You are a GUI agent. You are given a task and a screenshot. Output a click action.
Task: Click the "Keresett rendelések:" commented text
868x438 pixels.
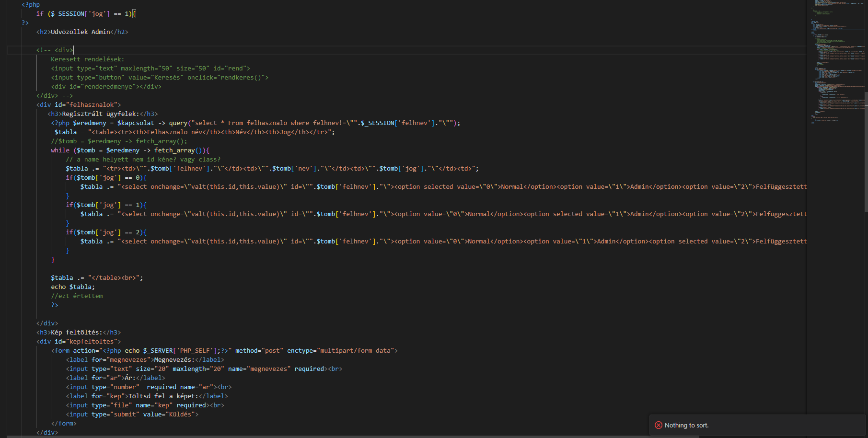pos(88,59)
